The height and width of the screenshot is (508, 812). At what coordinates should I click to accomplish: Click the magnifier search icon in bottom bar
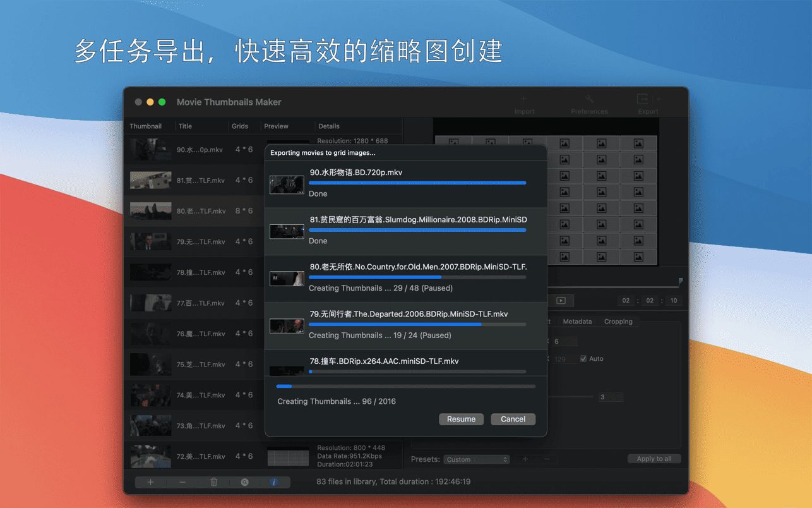pyautogui.click(x=245, y=482)
